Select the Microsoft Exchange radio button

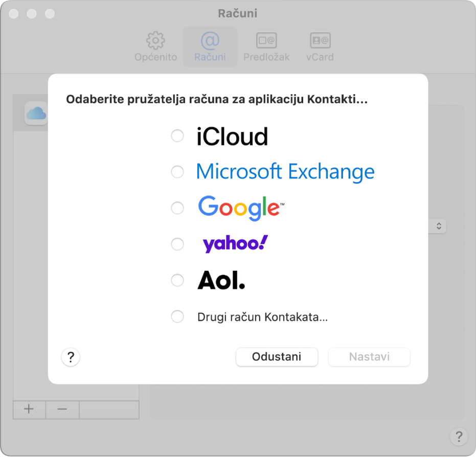177,172
